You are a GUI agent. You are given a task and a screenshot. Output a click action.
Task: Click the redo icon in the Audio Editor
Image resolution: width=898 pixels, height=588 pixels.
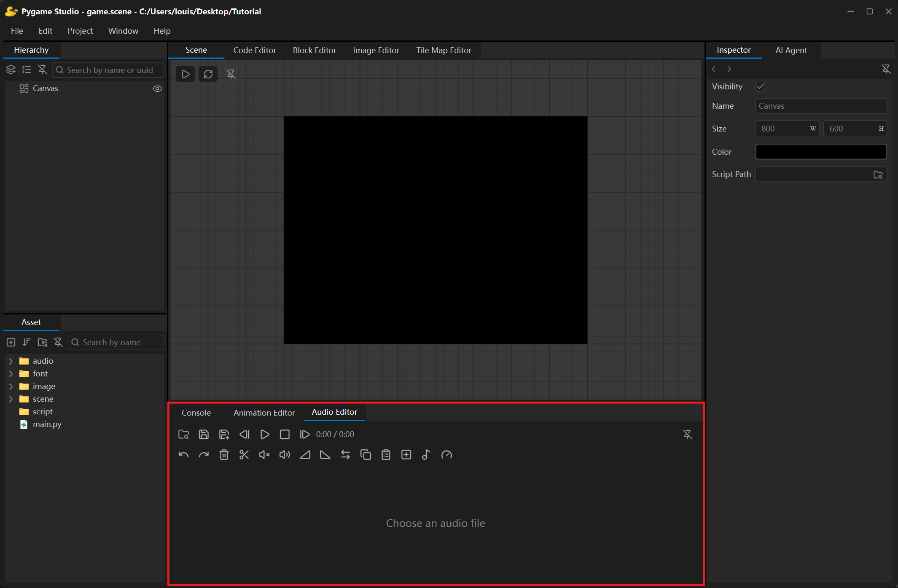pos(204,455)
